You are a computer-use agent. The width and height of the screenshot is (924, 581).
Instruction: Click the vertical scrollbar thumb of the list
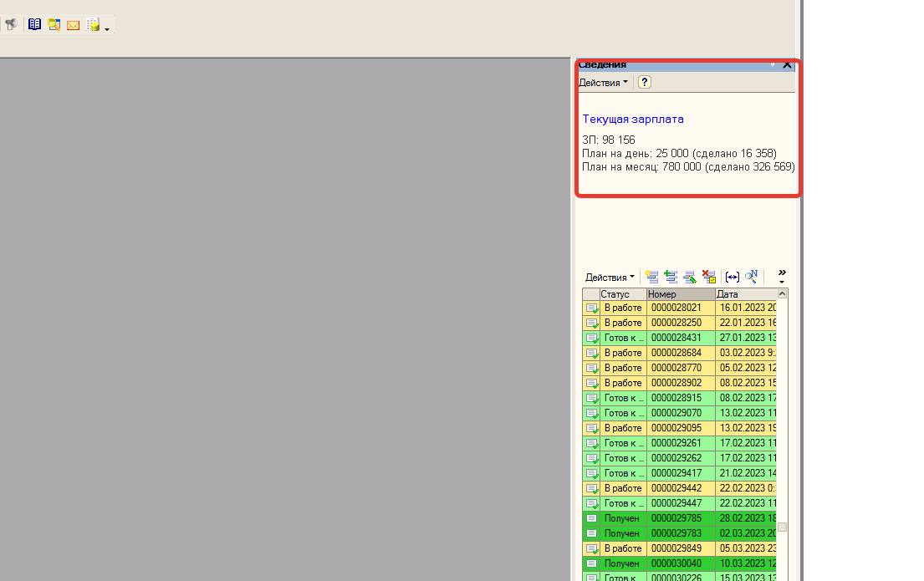click(x=782, y=527)
